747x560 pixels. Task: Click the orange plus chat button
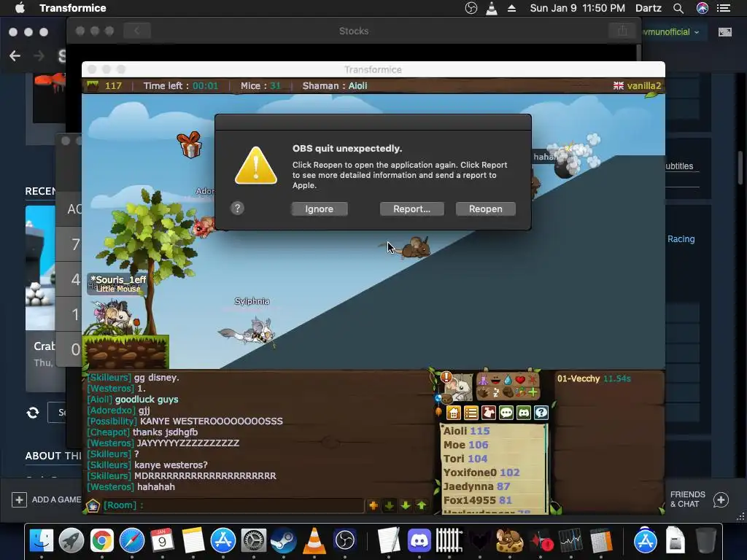373,505
